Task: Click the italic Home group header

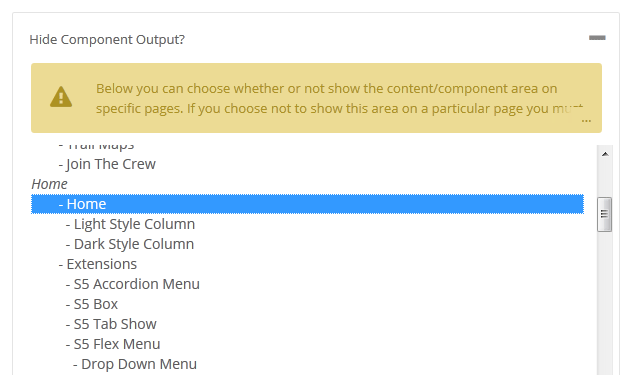Action: pyautogui.click(x=50, y=184)
